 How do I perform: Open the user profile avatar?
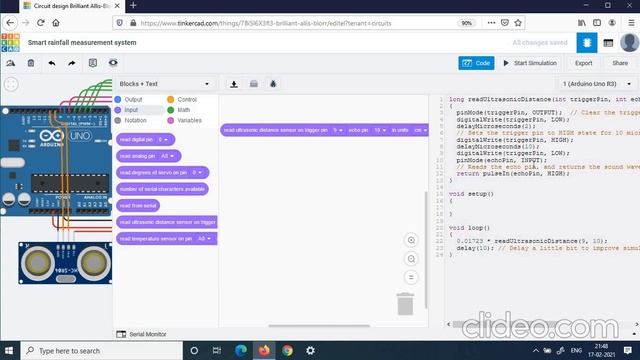[x=629, y=42]
